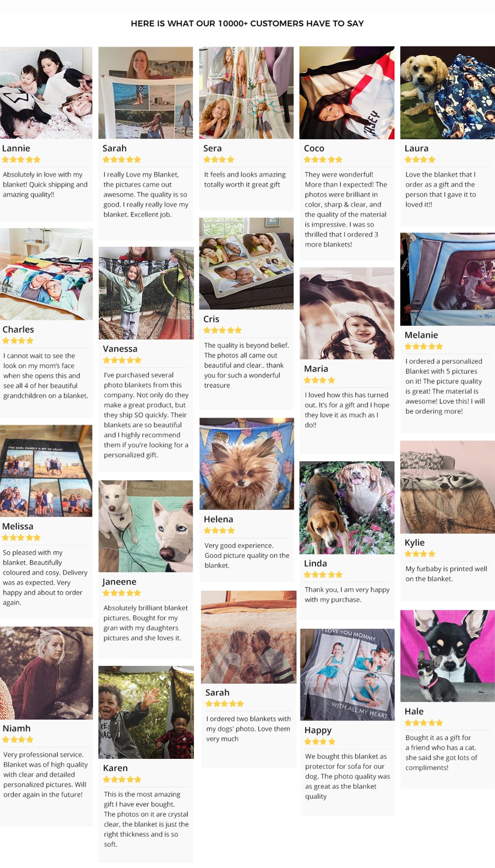Click Helena's star rating
Screen dimensions: 495x868
tap(219, 530)
